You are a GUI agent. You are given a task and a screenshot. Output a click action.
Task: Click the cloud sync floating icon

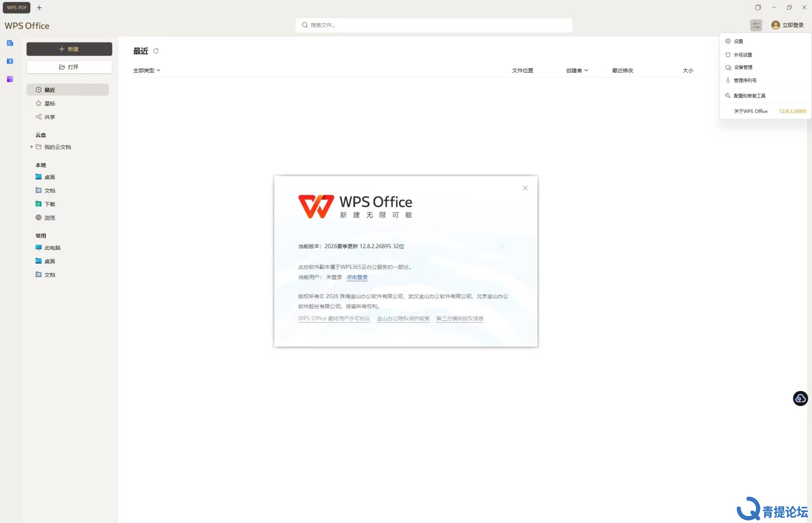click(800, 398)
